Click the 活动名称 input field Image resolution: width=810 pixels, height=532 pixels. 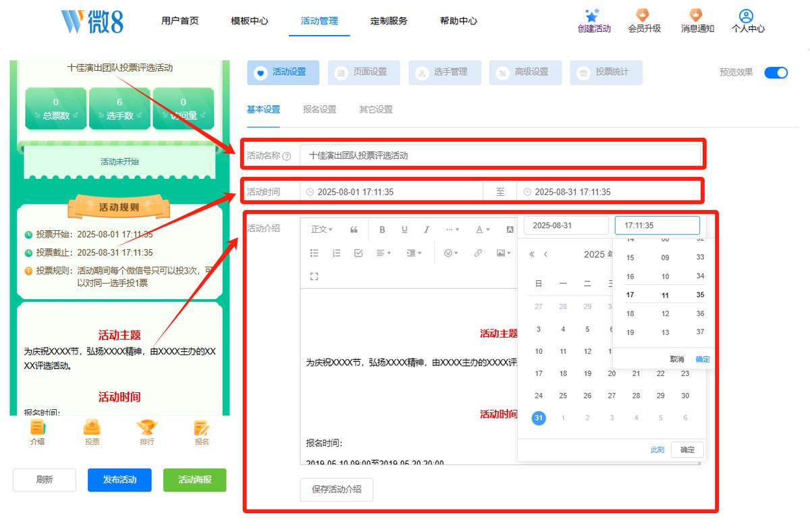(500, 155)
